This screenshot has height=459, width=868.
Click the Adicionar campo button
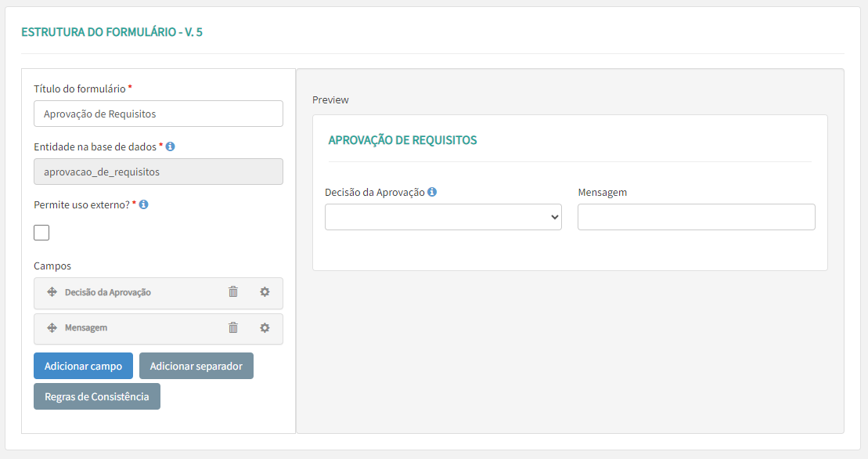point(83,366)
